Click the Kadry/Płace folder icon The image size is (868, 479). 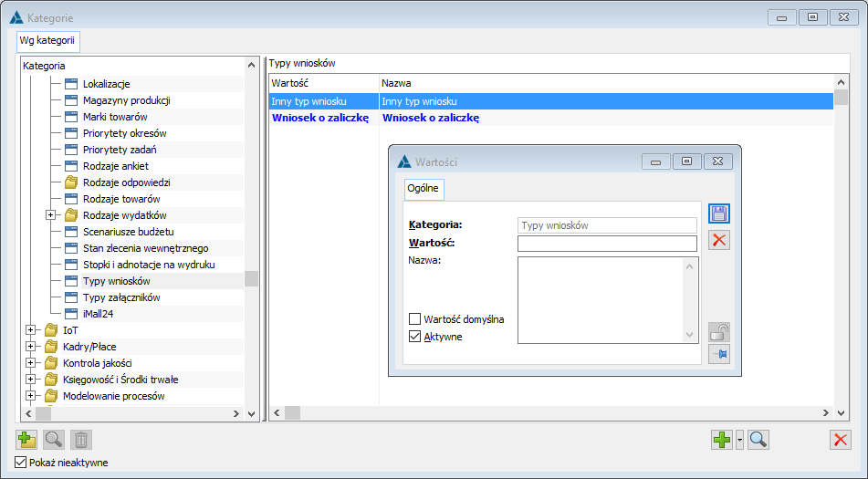point(51,347)
